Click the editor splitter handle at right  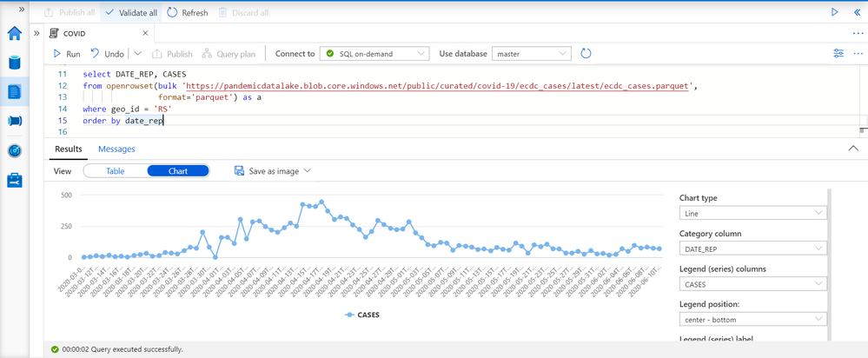tap(862, 130)
